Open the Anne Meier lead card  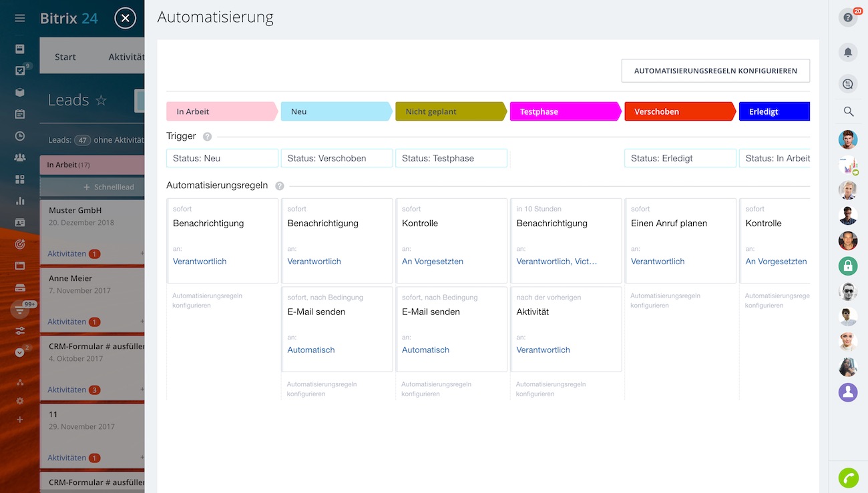coord(92,299)
